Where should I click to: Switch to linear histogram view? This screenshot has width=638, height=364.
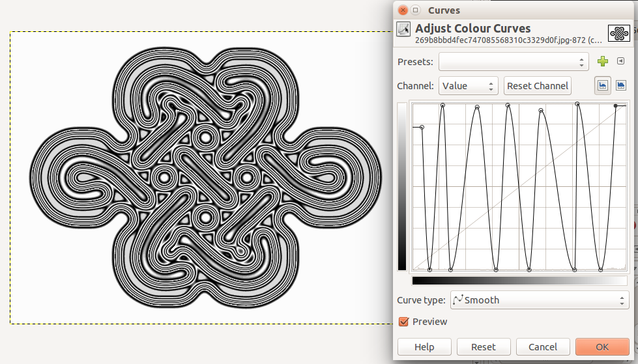(x=603, y=85)
